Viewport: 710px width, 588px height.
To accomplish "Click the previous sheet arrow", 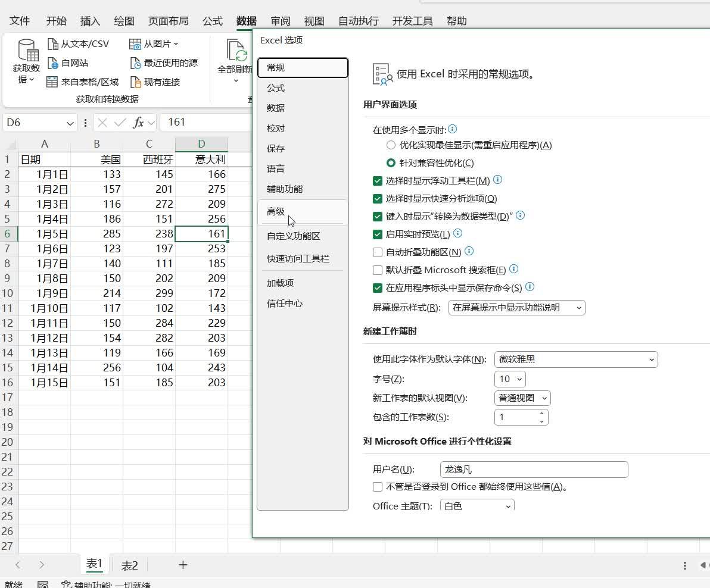I will point(18,564).
